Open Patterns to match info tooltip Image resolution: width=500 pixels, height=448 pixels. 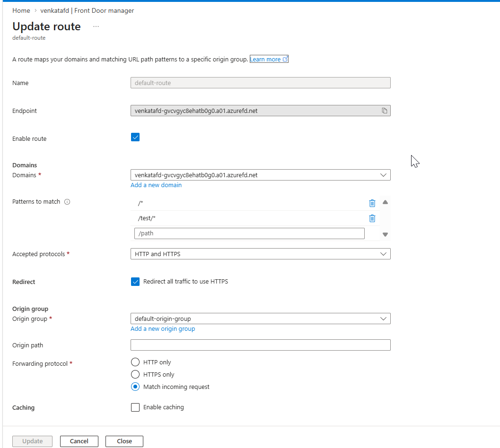pos(67,202)
